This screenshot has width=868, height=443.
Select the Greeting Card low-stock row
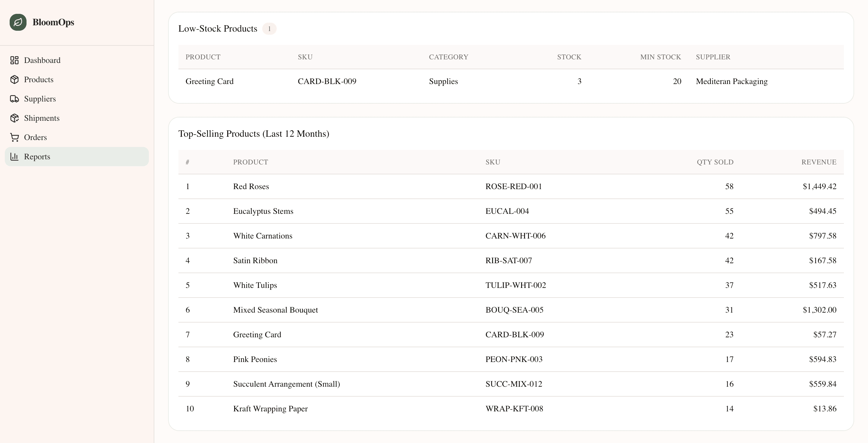click(209, 81)
